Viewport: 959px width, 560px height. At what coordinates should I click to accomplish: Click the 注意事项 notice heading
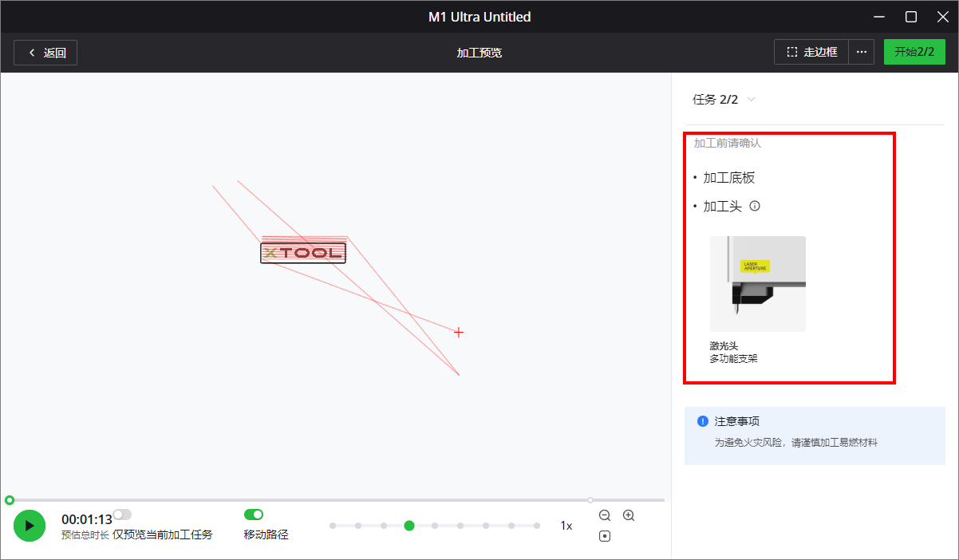pyautogui.click(x=736, y=421)
